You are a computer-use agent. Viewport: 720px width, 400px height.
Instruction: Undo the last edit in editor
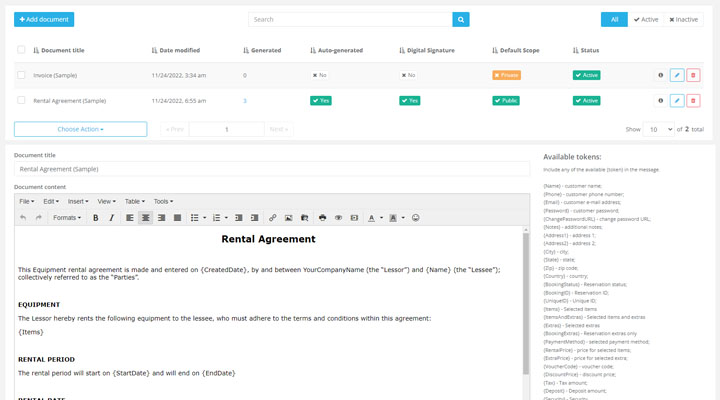[23, 218]
